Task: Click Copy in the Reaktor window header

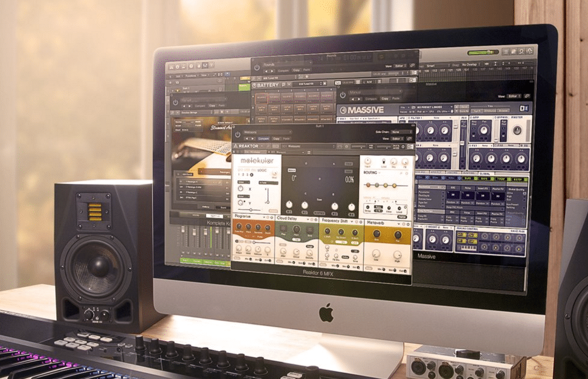Action: (x=276, y=139)
